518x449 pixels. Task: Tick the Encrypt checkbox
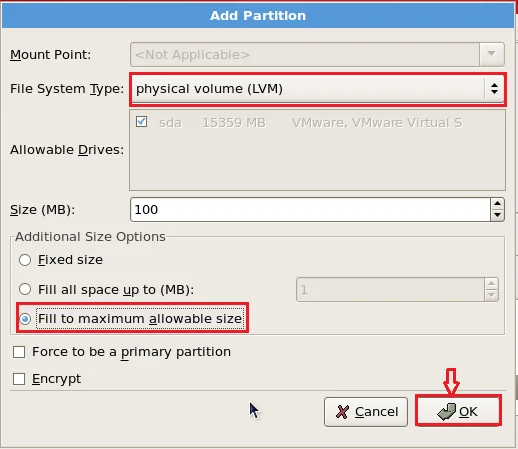(19, 379)
